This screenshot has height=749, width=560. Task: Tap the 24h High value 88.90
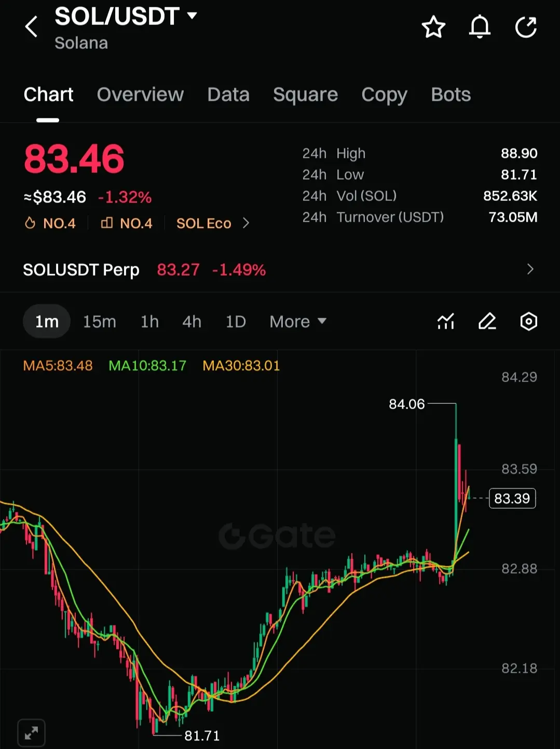pos(519,153)
